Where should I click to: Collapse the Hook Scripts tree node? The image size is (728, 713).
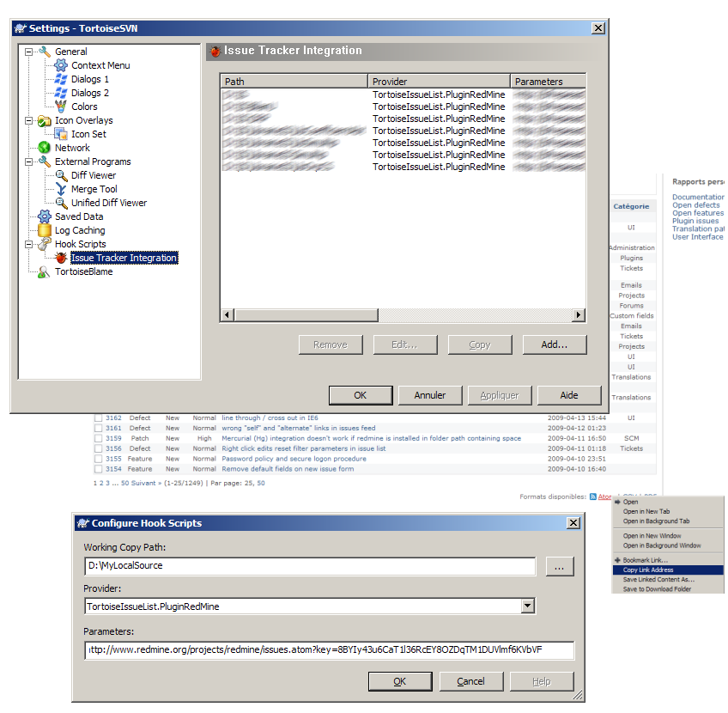click(x=29, y=244)
